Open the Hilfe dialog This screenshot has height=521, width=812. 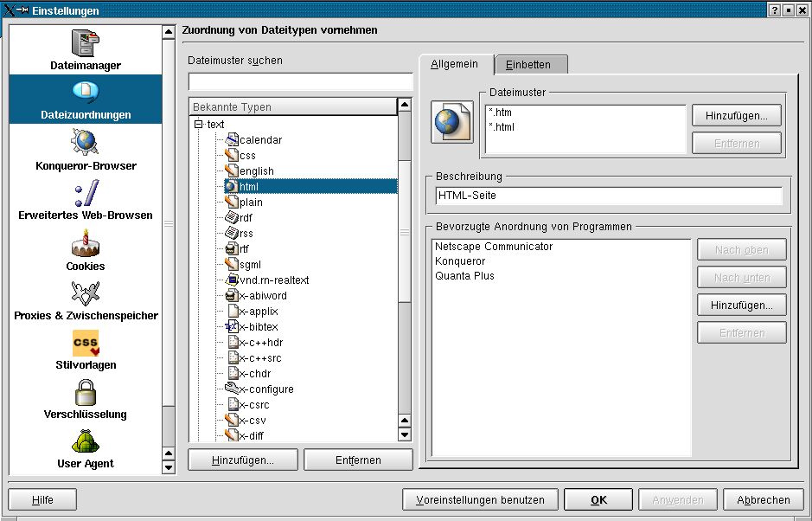[x=41, y=499]
